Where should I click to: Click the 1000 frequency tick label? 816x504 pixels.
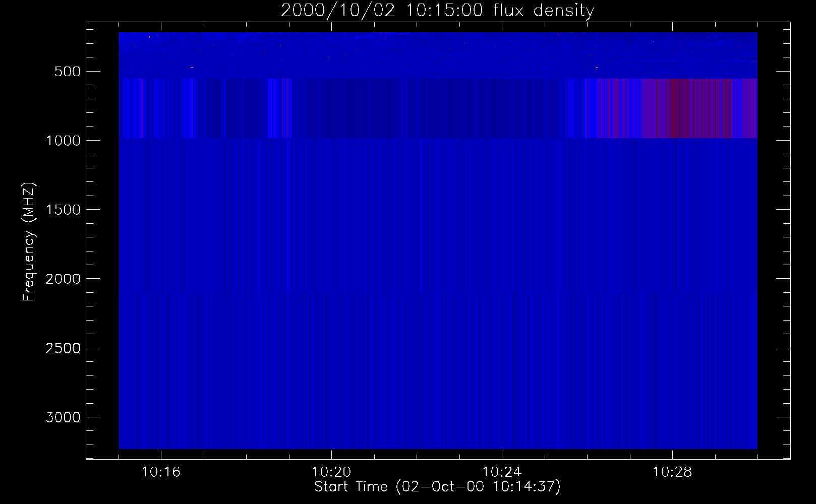64,141
